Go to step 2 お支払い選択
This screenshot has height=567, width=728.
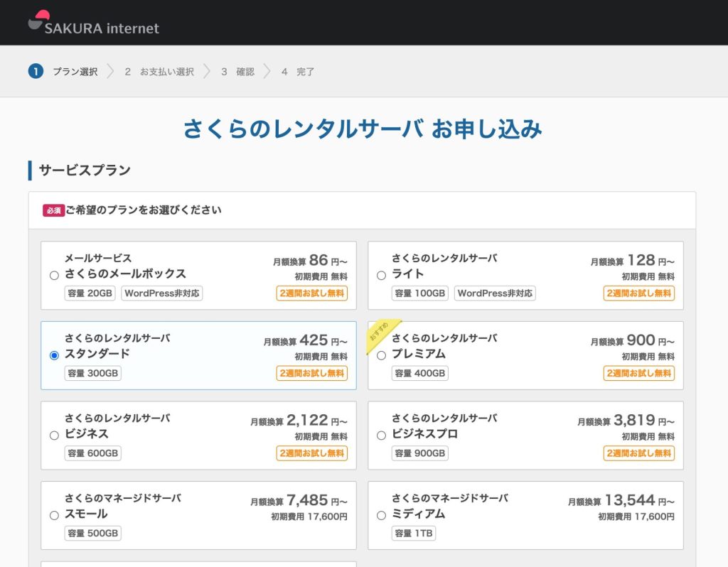tap(159, 72)
